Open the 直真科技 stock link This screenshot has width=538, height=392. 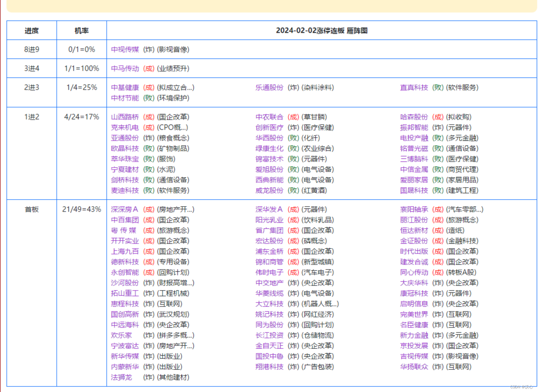tap(414, 88)
